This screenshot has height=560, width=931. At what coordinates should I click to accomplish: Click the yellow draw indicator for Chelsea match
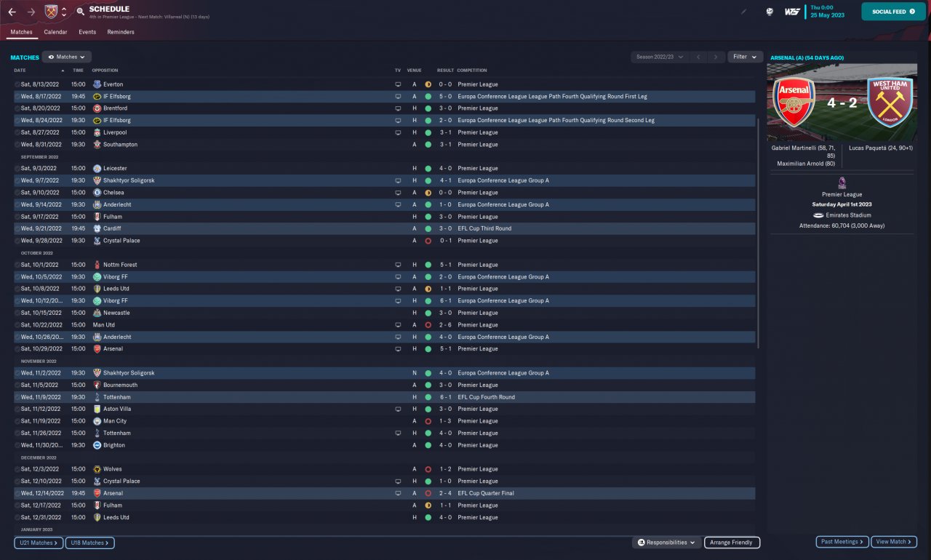tap(428, 193)
